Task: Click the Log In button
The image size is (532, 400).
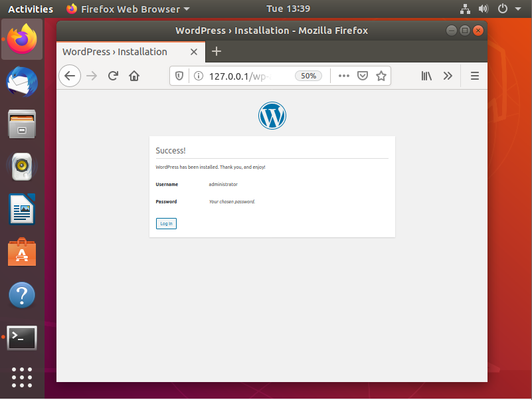Action: 166,223
